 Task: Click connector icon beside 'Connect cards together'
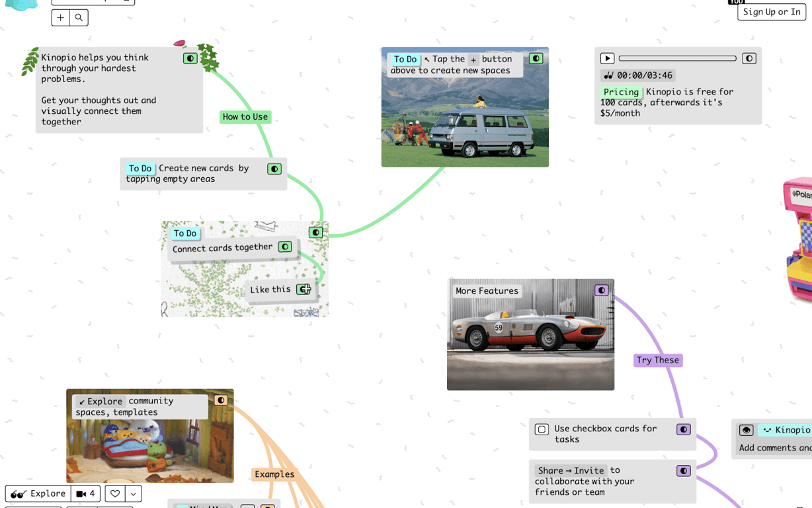285,247
